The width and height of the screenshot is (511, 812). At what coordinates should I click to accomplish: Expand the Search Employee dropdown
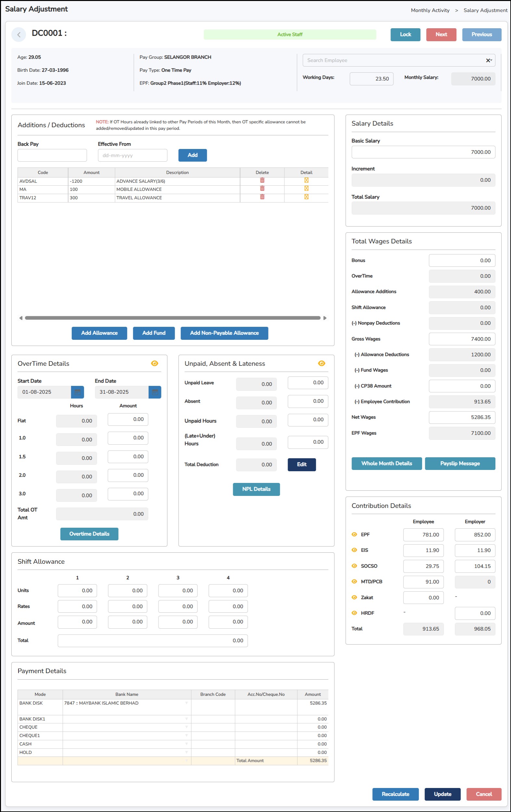[492, 60]
